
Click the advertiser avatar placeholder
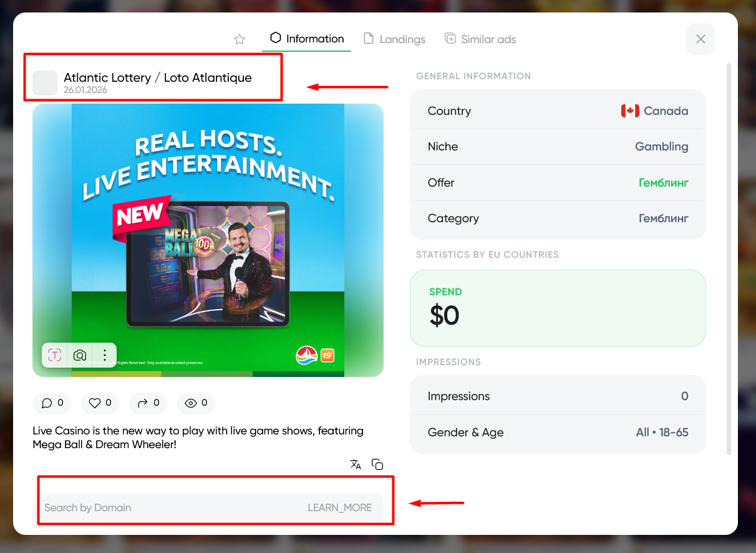45,83
